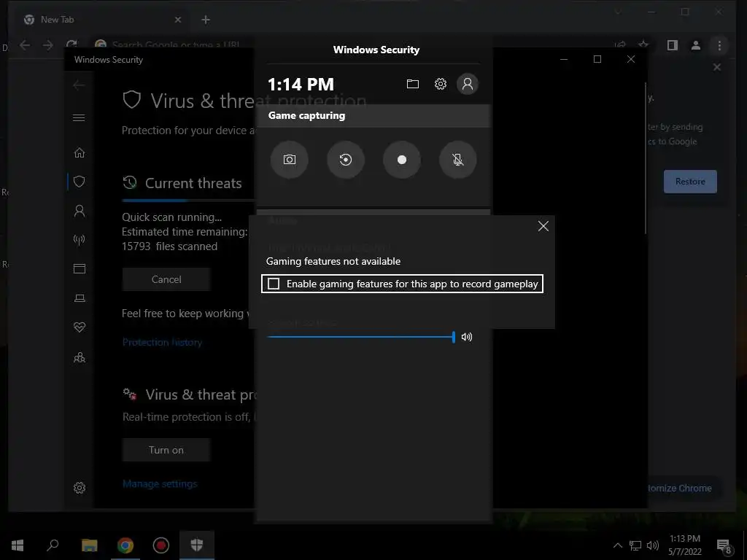Screen dimensions: 747x560
Task: Open Home in the Windows Security sidebar
Action: coord(80,153)
